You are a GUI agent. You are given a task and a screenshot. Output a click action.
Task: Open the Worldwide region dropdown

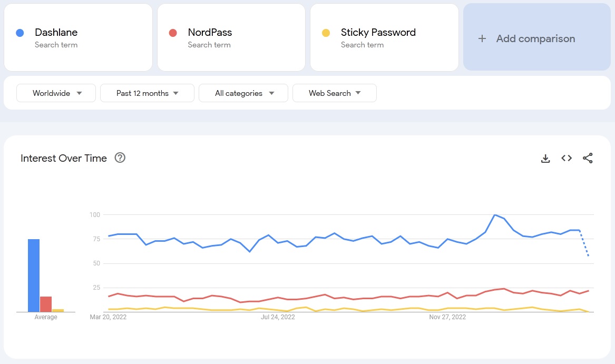coord(56,93)
